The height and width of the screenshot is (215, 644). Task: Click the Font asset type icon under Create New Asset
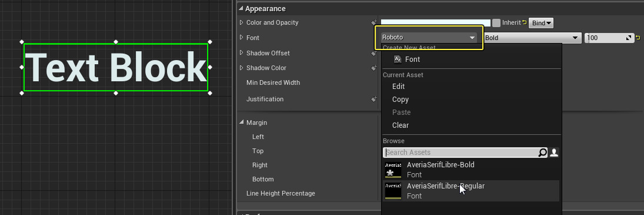(398, 59)
